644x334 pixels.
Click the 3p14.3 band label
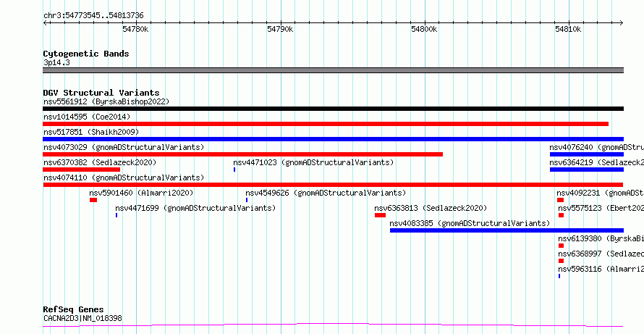coord(56,62)
